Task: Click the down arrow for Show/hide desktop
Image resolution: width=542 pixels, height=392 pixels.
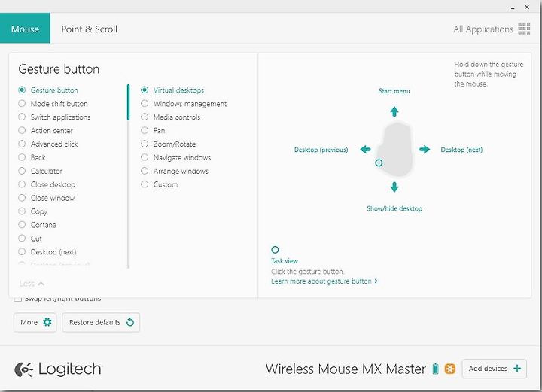Action: [394, 187]
